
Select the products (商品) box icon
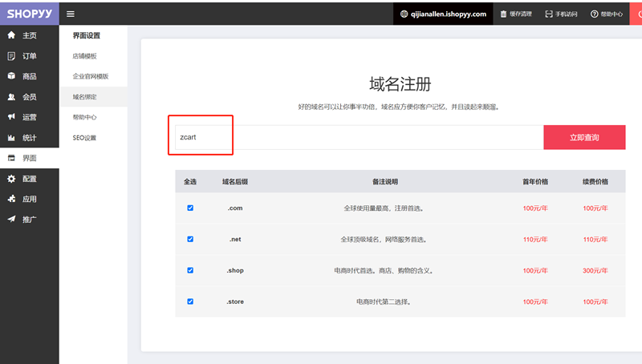(x=11, y=76)
